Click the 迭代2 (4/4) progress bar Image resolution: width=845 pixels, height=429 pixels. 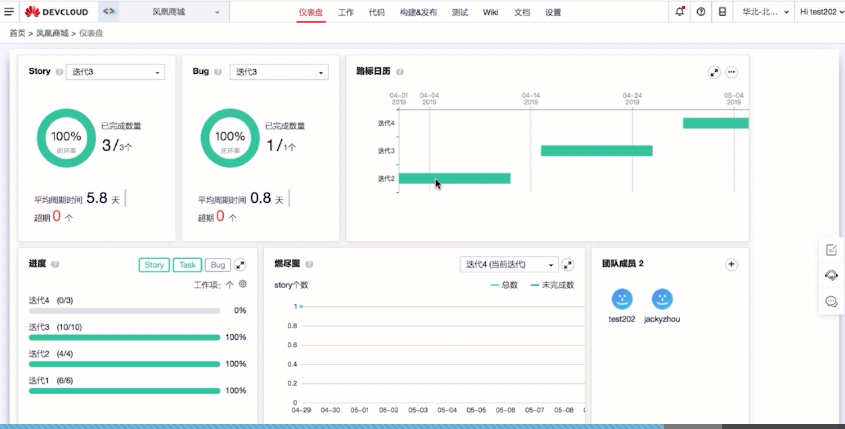pos(124,364)
